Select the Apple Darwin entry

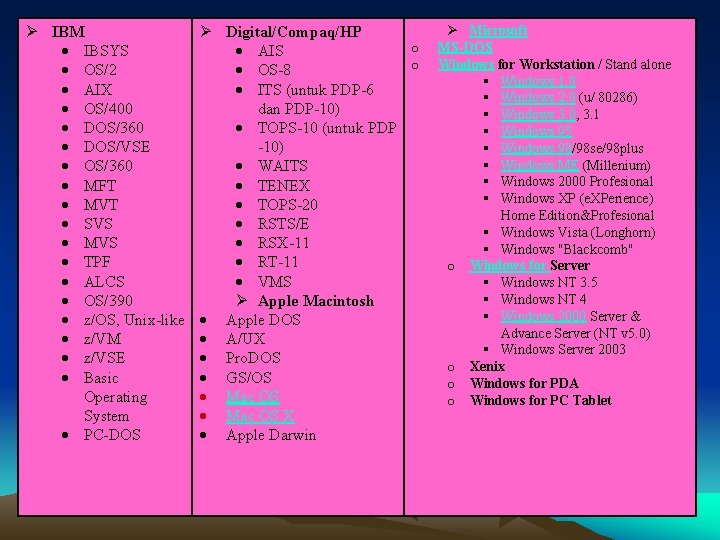271,435
